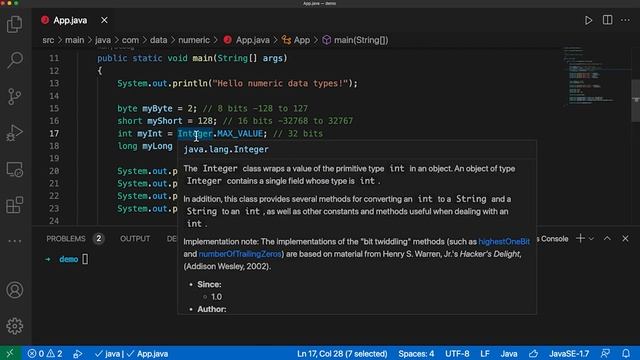Screen dimensions: 640x360
Task: Click the java breadcrumb segment
Action: (103, 40)
